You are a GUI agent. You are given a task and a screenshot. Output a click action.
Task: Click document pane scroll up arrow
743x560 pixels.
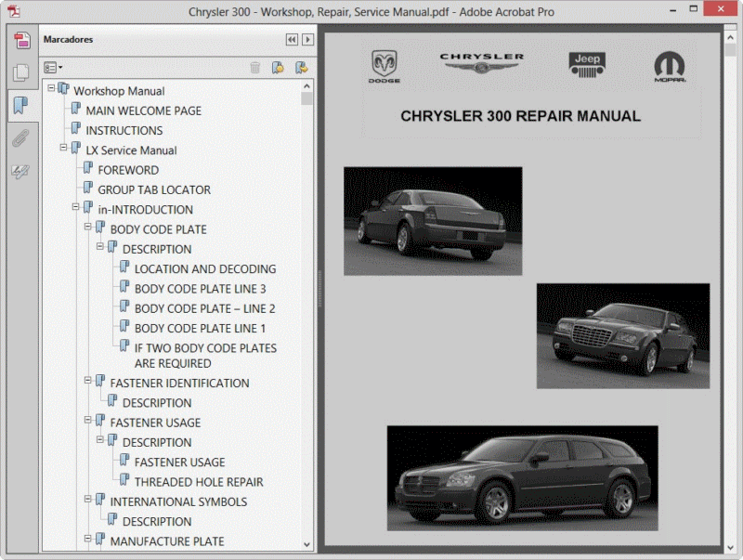[x=730, y=37]
